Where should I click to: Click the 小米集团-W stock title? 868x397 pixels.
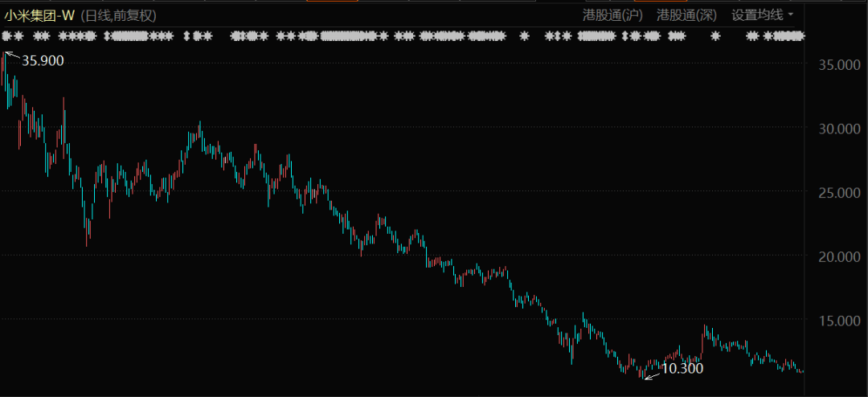[39, 15]
